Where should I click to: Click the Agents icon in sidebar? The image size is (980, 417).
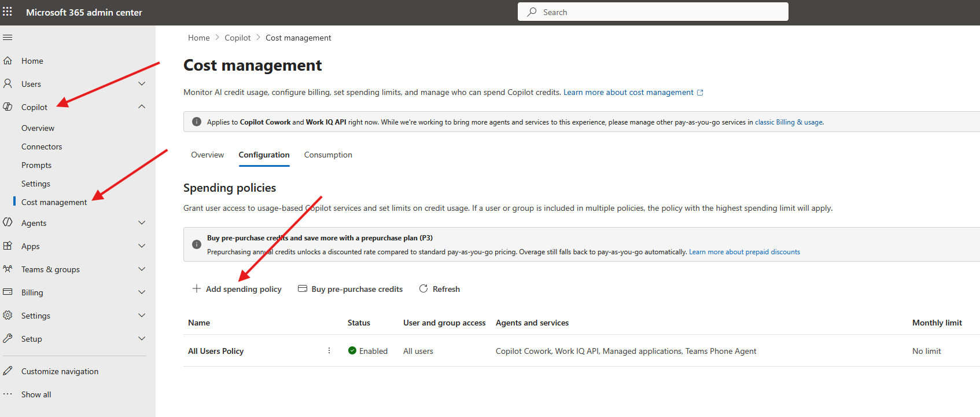(x=8, y=222)
